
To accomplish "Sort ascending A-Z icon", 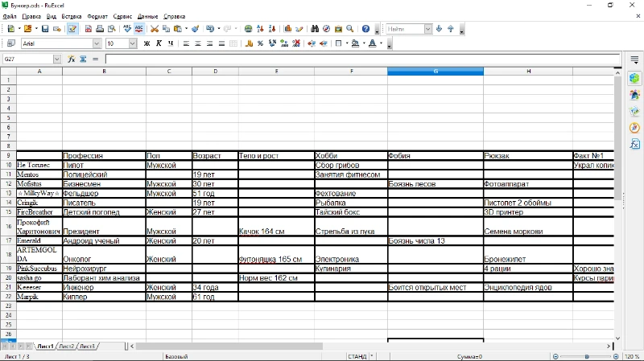I will [x=260, y=29].
